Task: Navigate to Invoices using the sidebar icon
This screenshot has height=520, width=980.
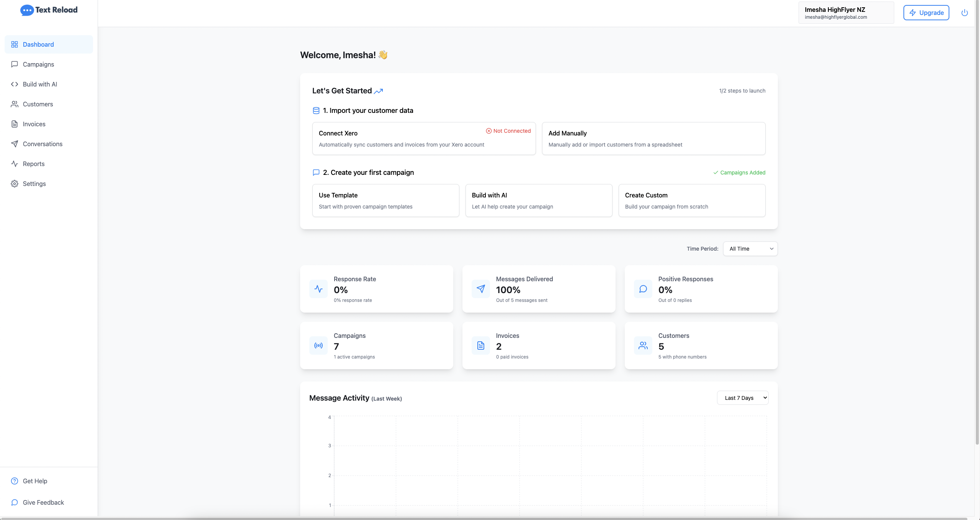Action: click(15, 124)
